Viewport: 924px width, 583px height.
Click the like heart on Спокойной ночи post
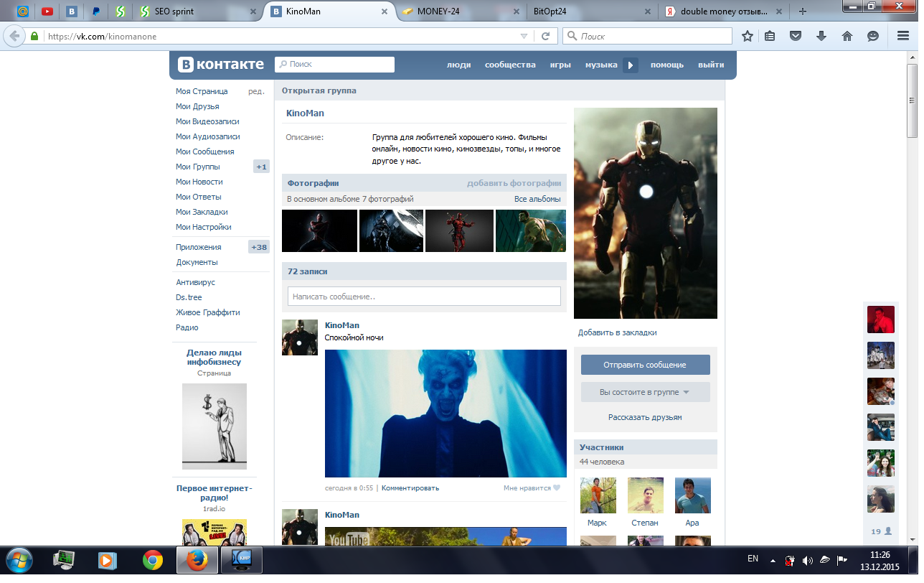coord(557,488)
